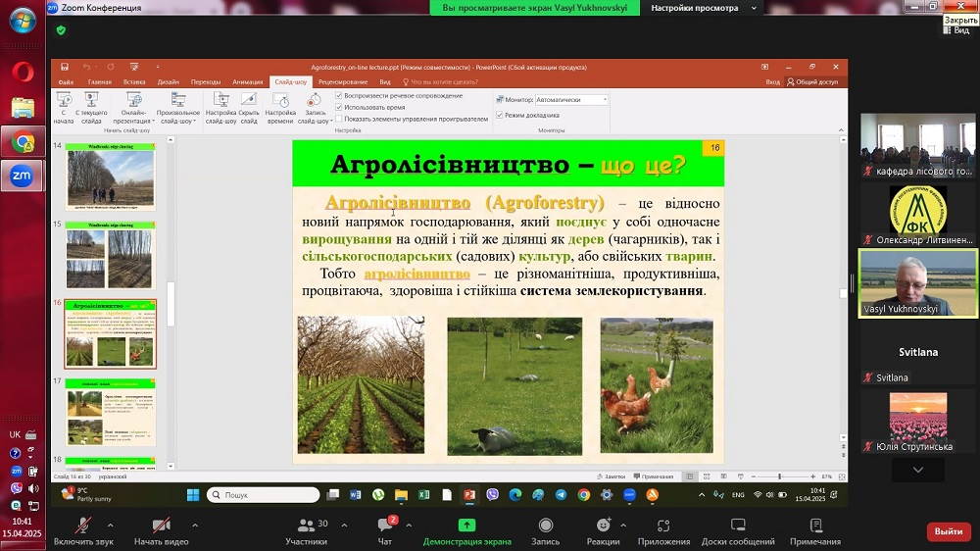Open the Дизайн ribbon tab

point(169,82)
